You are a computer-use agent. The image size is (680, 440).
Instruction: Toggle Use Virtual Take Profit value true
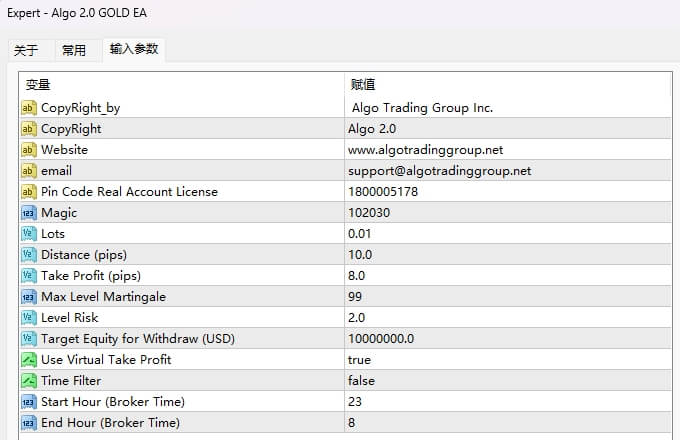(359, 360)
